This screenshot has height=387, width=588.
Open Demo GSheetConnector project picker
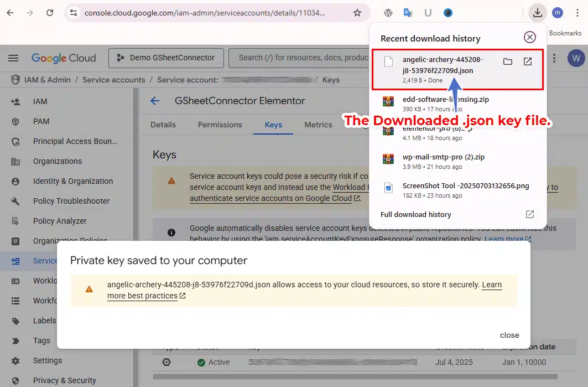coord(166,58)
